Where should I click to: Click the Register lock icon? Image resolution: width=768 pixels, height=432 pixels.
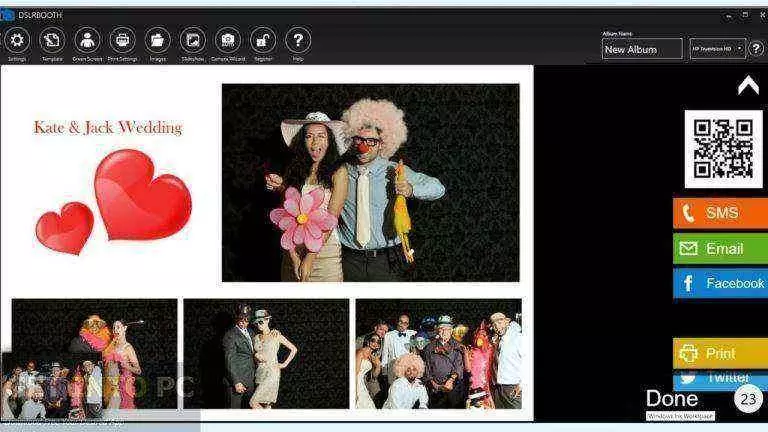[x=263, y=40]
